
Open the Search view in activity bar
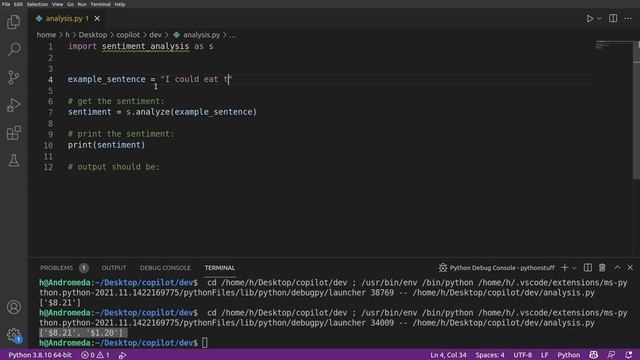(13, 49)
